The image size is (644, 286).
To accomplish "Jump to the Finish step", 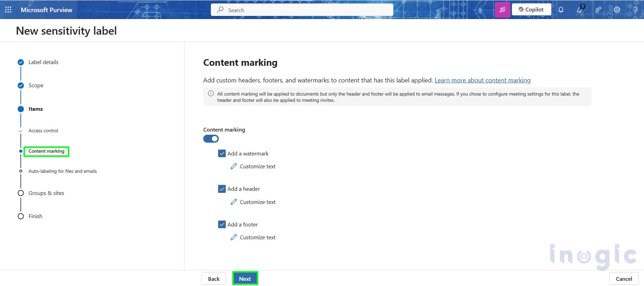I will [x=35, y=216].
